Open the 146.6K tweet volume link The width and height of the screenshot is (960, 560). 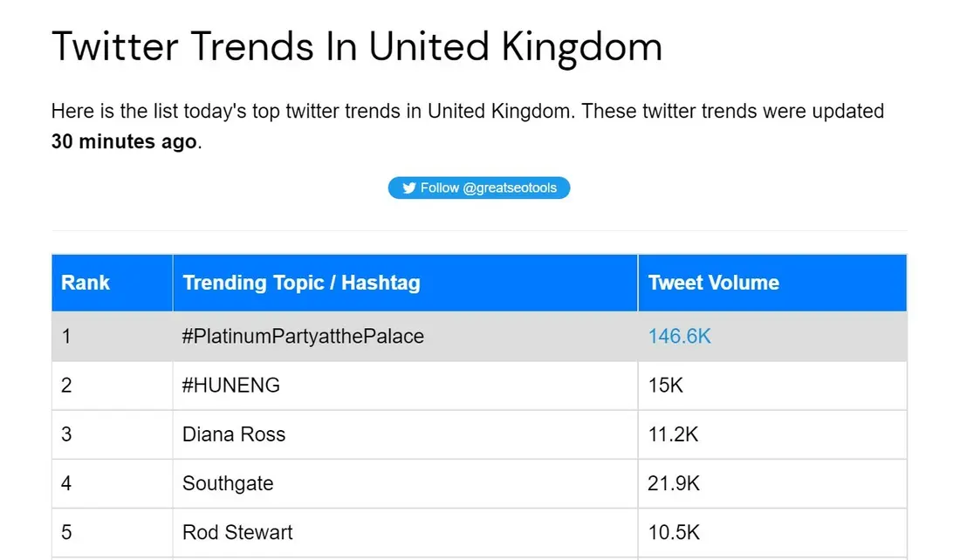680,336
